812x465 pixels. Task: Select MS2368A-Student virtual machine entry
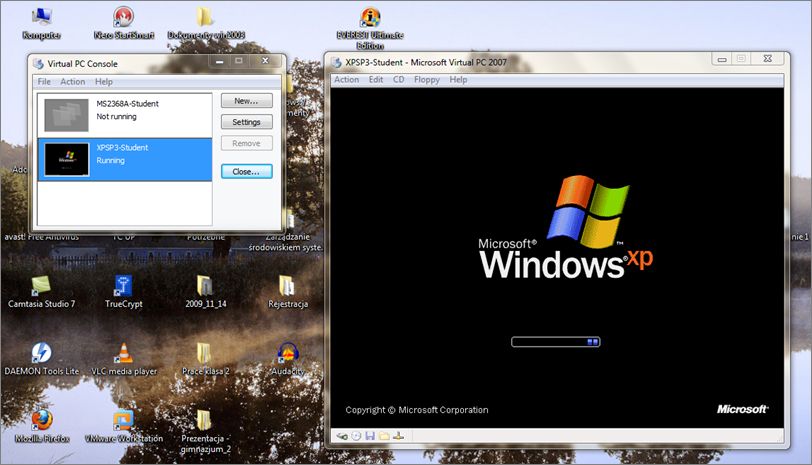(124, 115)
